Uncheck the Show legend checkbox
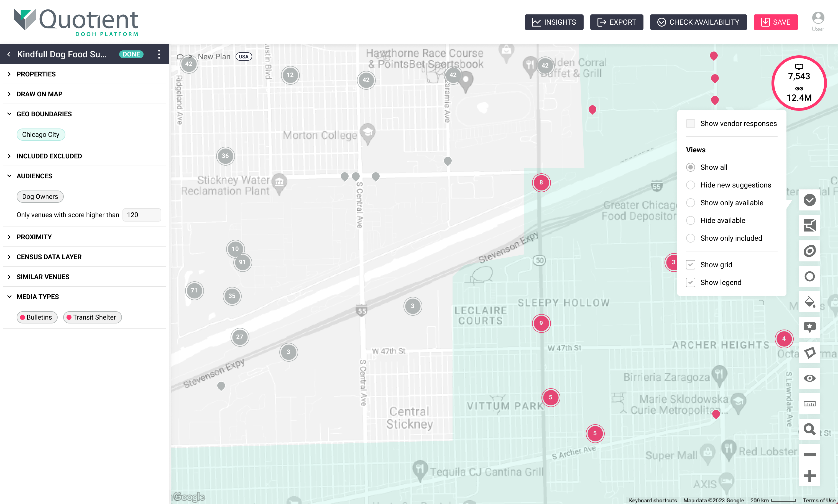The width and height of the screenshot is (838, 504). click(x=690, y=282)
